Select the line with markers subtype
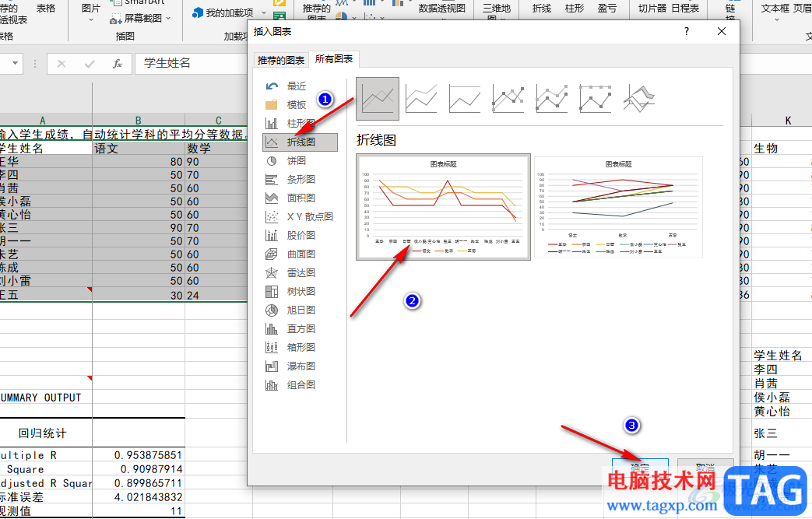This screenshot has width=812, height=519. (x=508, y=98)
